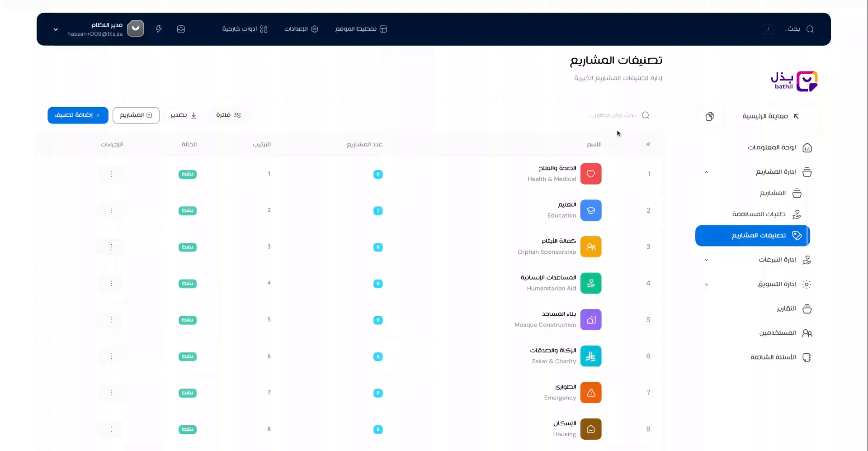Click the copy icon beside homepage preview
This screenshot has height=451, width=868.
[x=710, y=116]
